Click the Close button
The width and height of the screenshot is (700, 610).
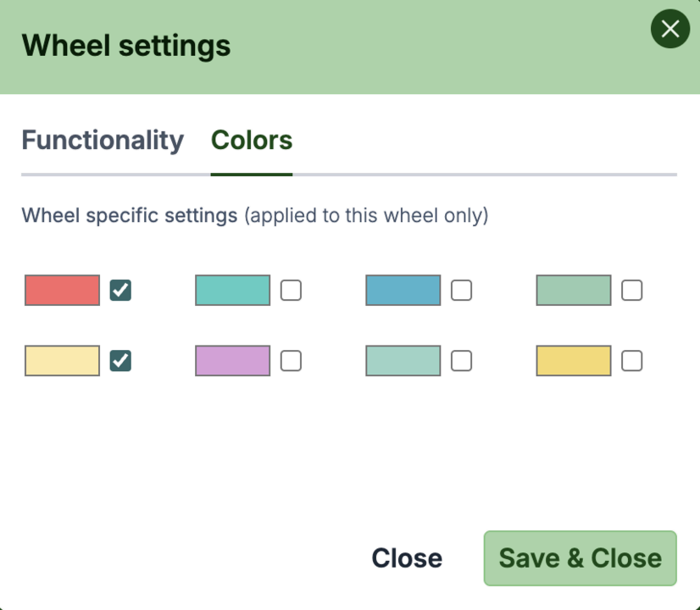point(407,557)
